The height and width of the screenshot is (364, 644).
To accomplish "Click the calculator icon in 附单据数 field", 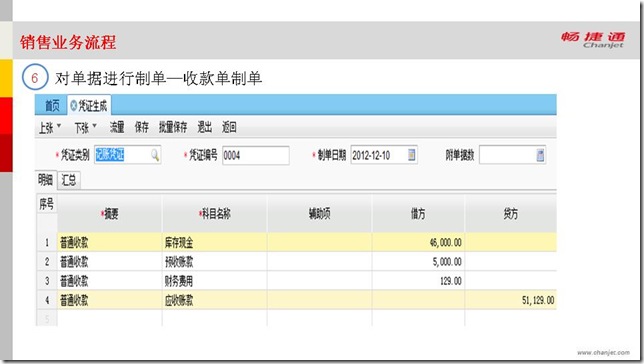I will click(540, 155).
